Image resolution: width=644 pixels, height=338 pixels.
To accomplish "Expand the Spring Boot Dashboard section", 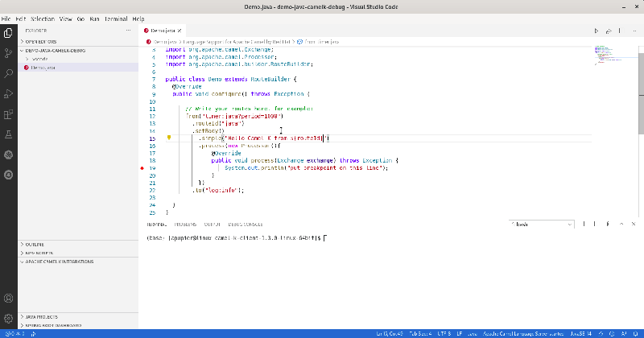I will 78,325.
